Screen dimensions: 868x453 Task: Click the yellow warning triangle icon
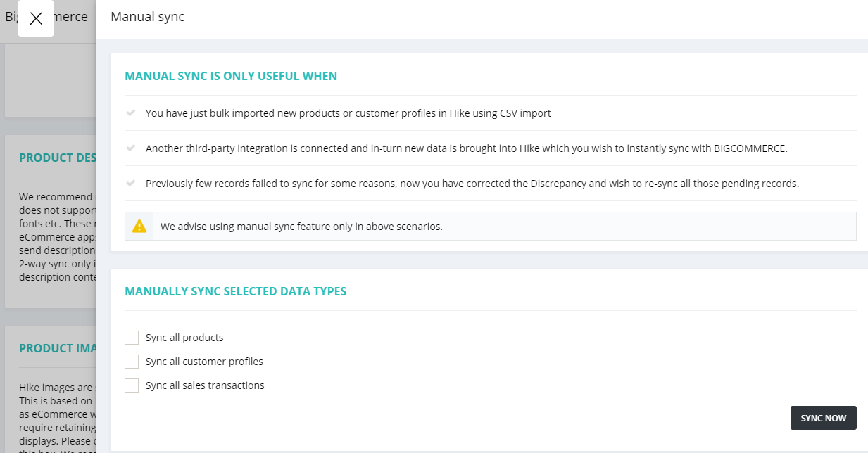click(x=139, y=226)
